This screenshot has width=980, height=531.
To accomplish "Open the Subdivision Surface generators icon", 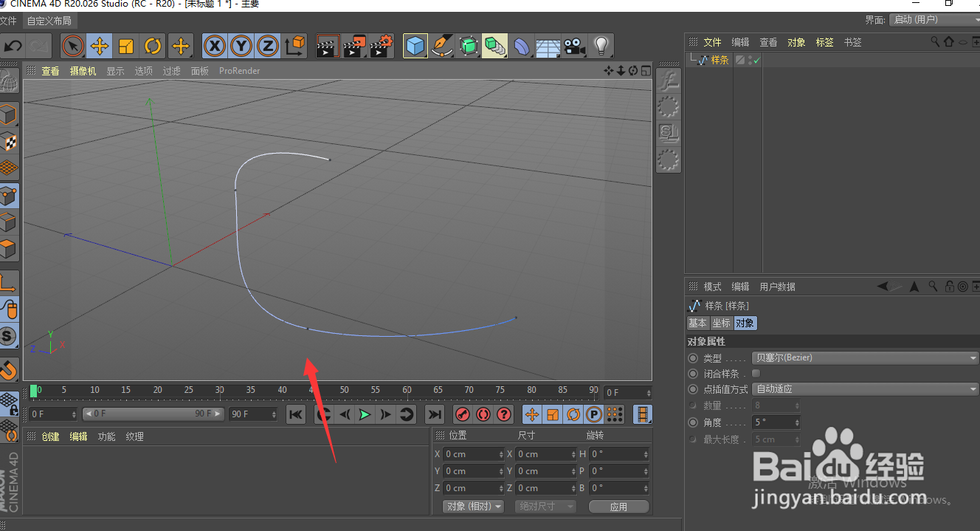I will tap(469, 47).
